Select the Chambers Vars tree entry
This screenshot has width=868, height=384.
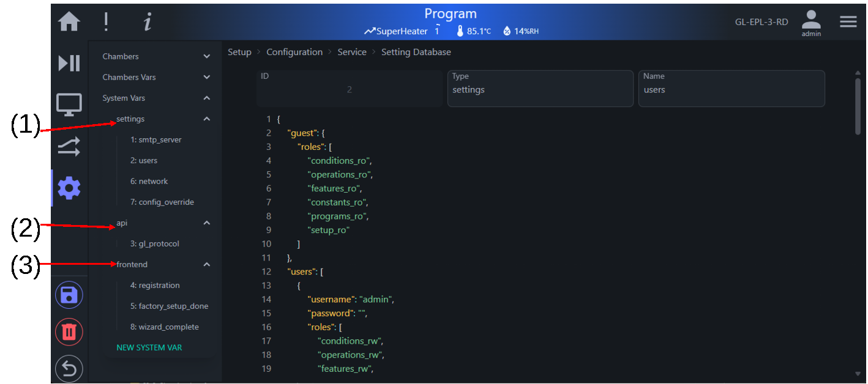pyautogui.click(x=129, y=77)
